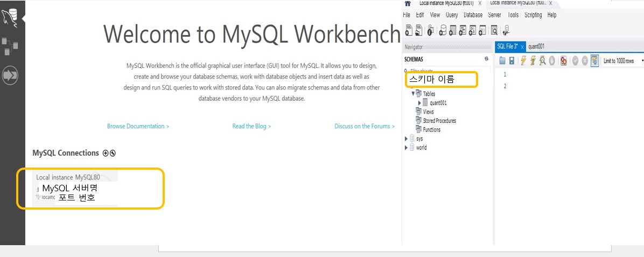Image resolution: width=644 pixels, height=257 pixels.
Task: Close the first Local instance MySQL80 tab
Action: tap(480, 3)
